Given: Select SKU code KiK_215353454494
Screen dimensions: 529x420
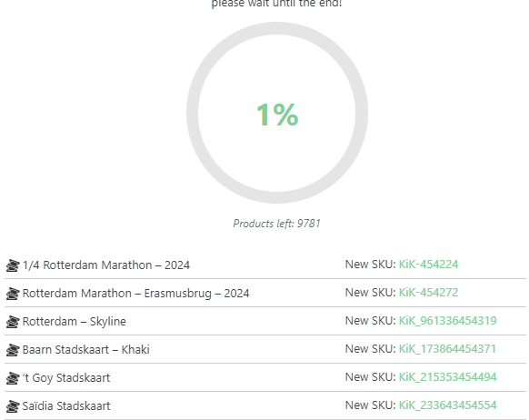Looking at the screenshot, I should tap(448, 377).
